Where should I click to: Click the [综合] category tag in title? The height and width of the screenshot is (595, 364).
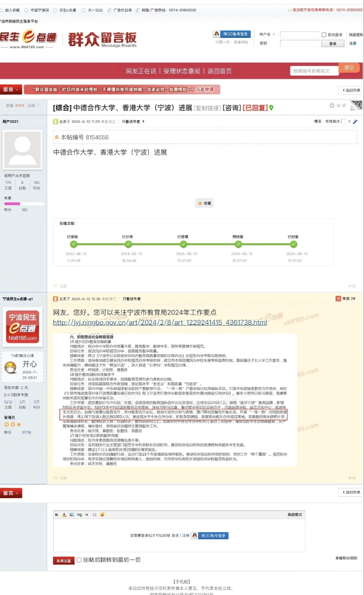pyautogui.click(x=62, y=108)
